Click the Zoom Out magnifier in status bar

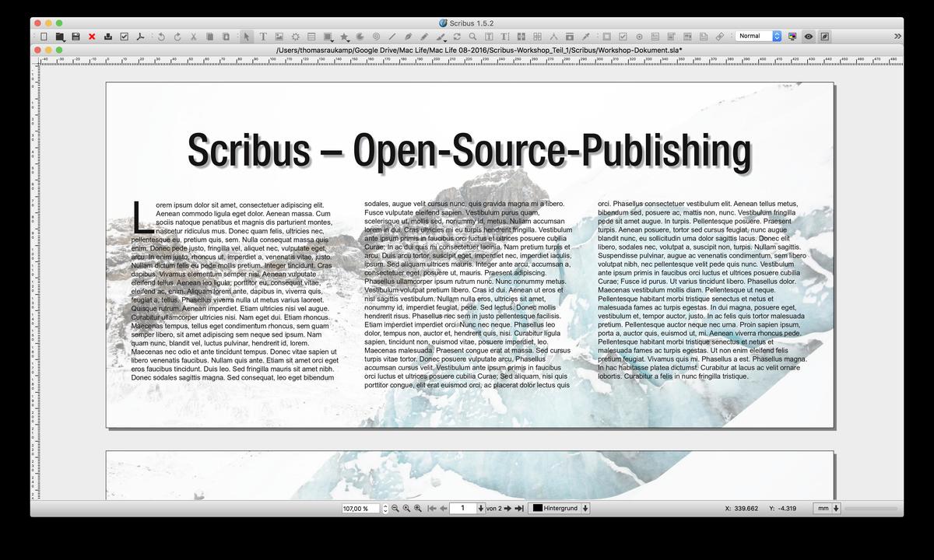click(395, 508)
